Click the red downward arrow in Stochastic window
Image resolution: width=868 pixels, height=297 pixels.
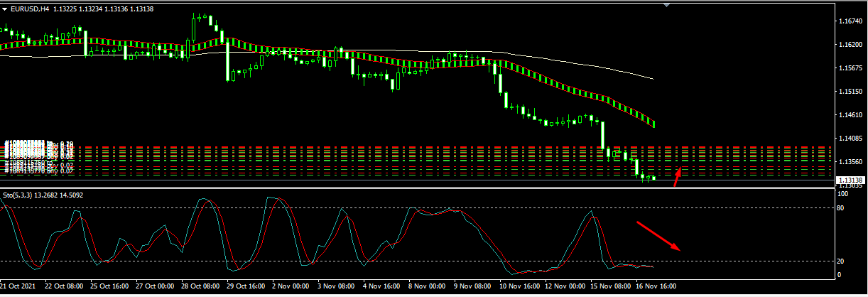[x=658, y=237]
